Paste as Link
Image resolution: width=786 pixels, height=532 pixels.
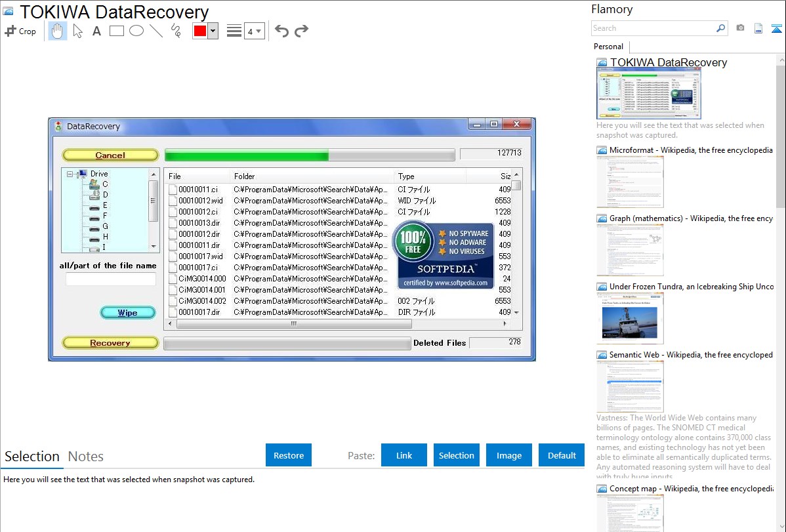404,455
